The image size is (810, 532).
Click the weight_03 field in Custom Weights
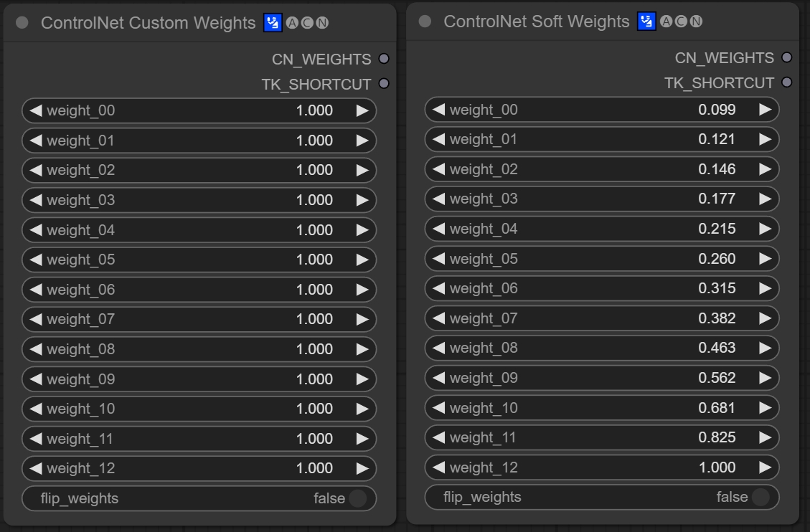pos(199,200)
